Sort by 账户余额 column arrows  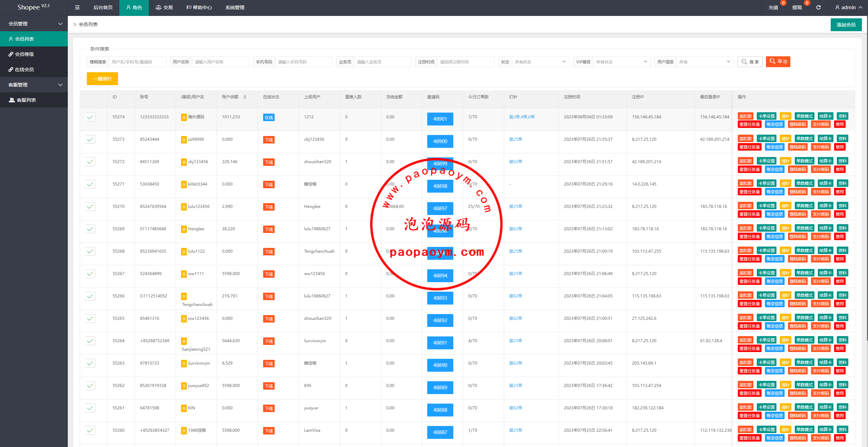245,97
